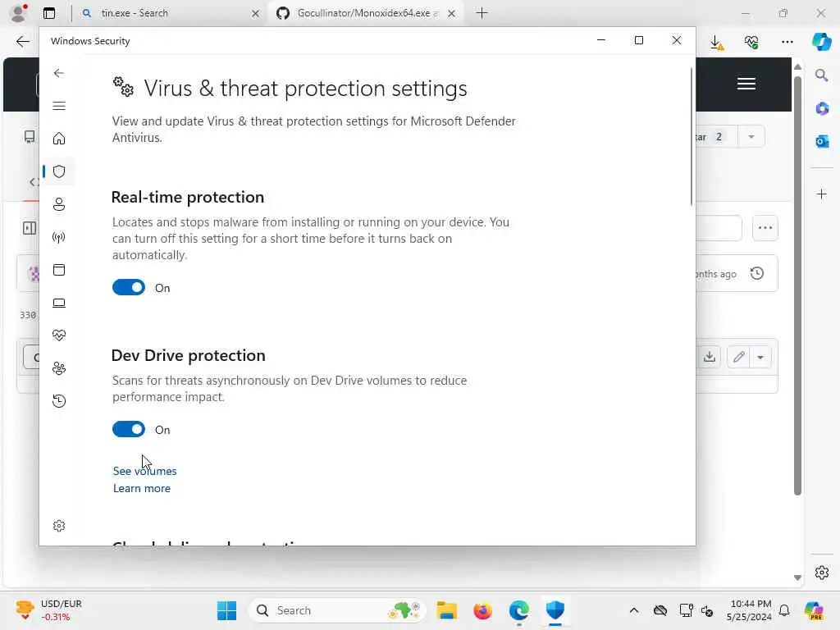The image size is (840, 630).
Task: Open Windows Security settings gear
Action: [x=59, y=526]
